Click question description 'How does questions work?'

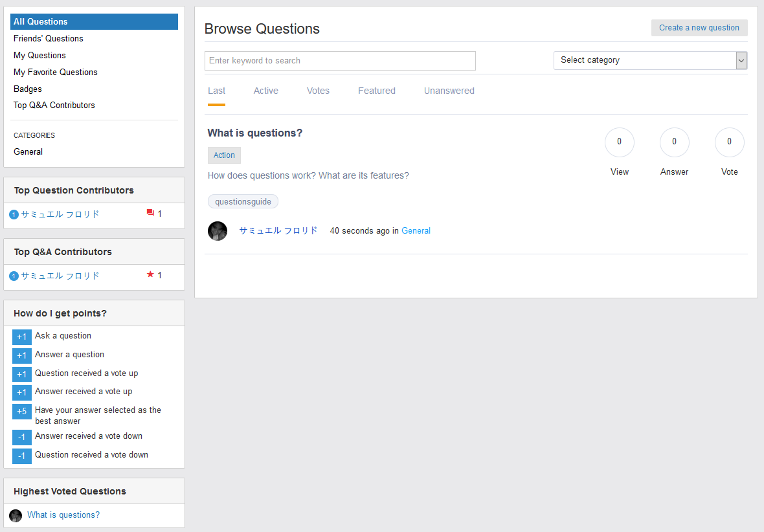[308, 175]
